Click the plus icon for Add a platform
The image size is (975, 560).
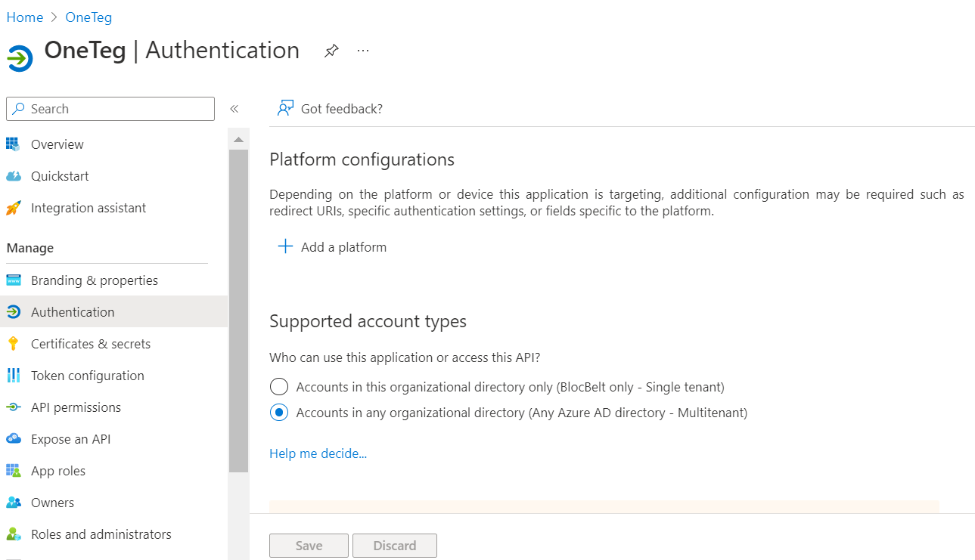[x=285, y=246]
